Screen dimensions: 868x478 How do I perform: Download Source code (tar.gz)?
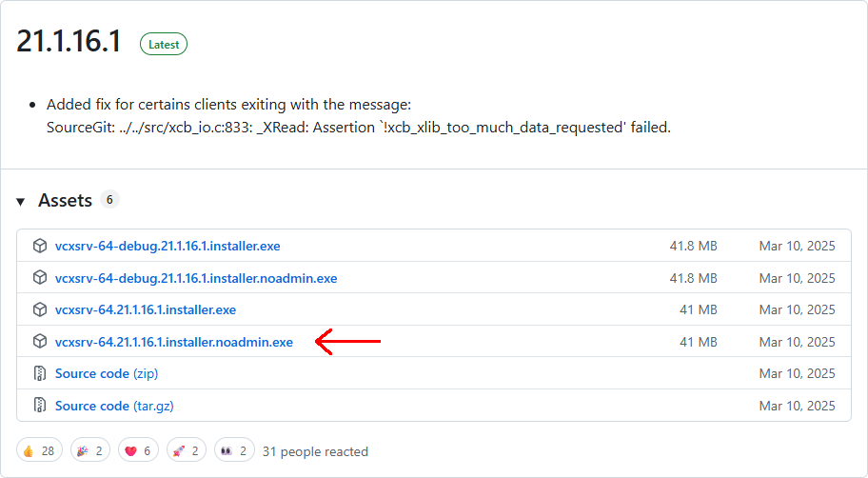tap(114, 406)
